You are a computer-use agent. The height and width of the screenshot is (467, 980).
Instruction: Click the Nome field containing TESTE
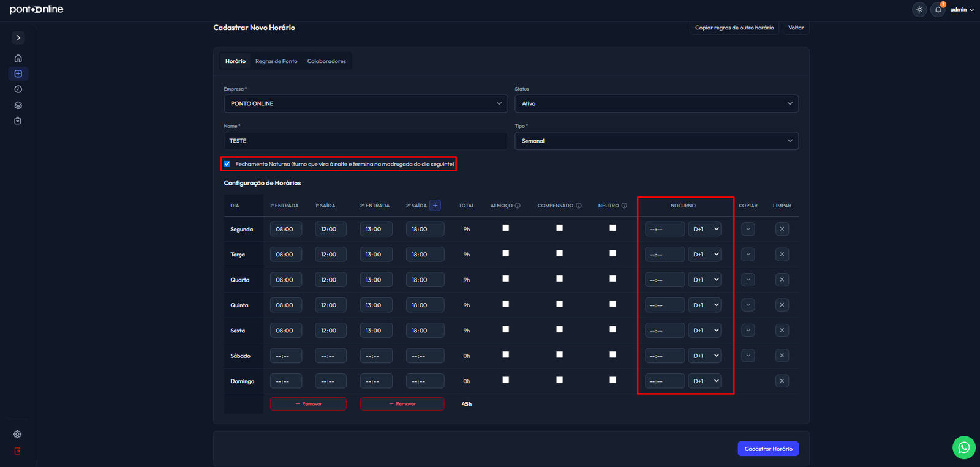(366, 141)
